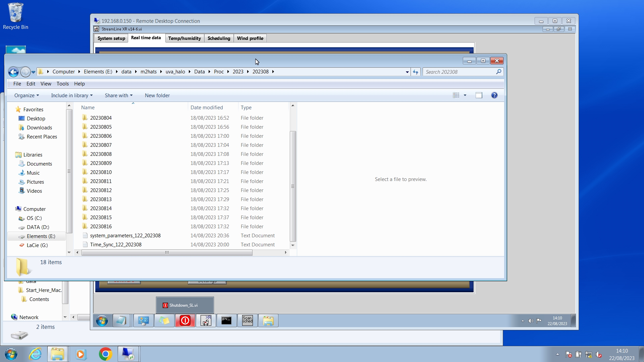
Task: Click the command prompt icon in remote taskbar
Action: (x=226, y=321)
